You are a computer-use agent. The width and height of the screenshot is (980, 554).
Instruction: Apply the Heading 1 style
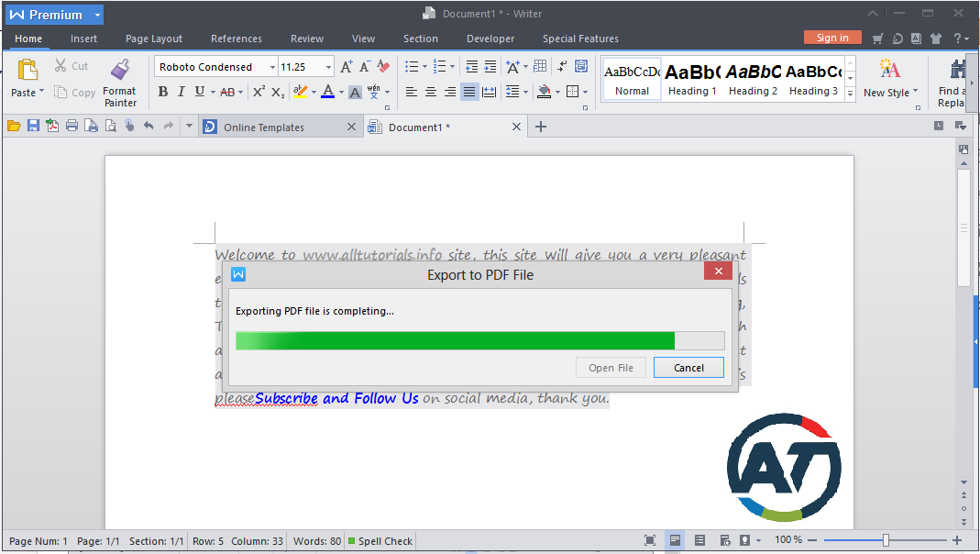pyautogui.click(x=692, y=80)
